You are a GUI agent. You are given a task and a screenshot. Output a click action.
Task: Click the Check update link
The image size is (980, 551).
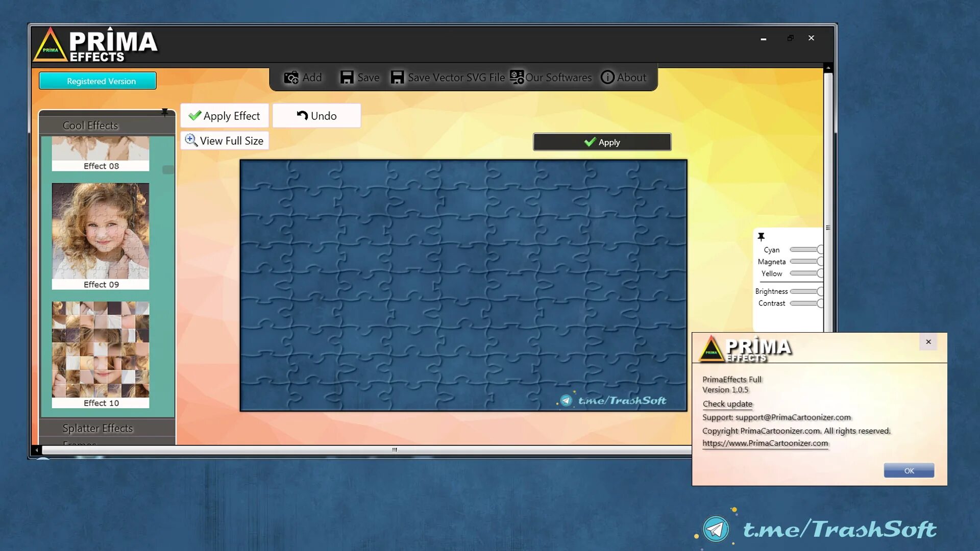tap(727, 404)
